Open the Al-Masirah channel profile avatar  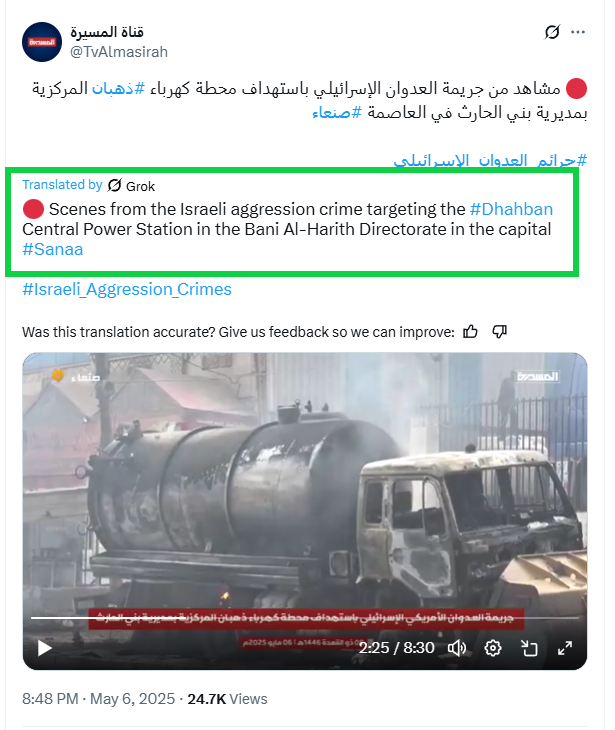click(42, 42)
